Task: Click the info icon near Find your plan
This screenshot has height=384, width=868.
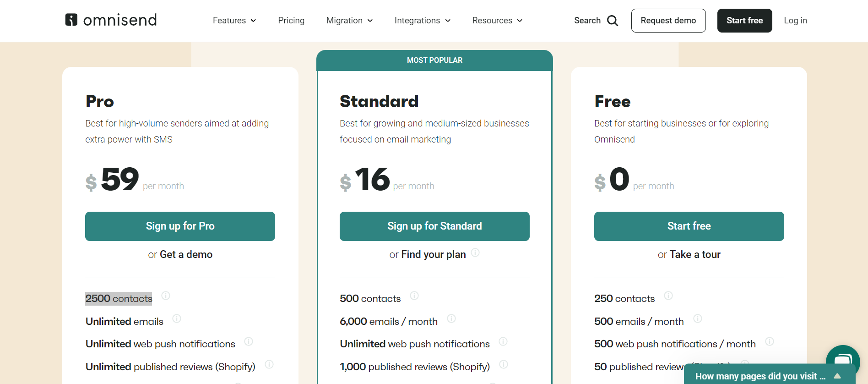Action: (x=475, y=252)
